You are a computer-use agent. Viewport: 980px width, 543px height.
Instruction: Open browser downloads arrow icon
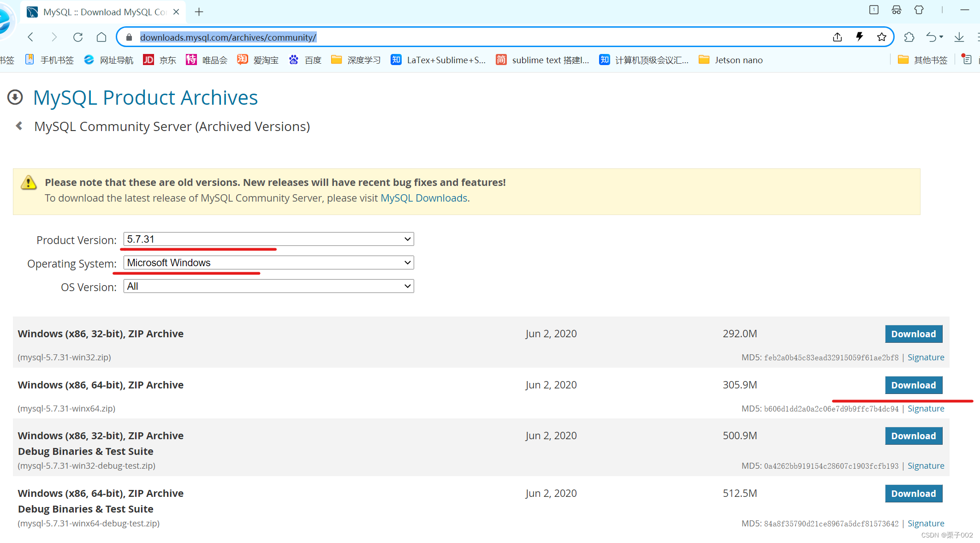coord(959,37)
